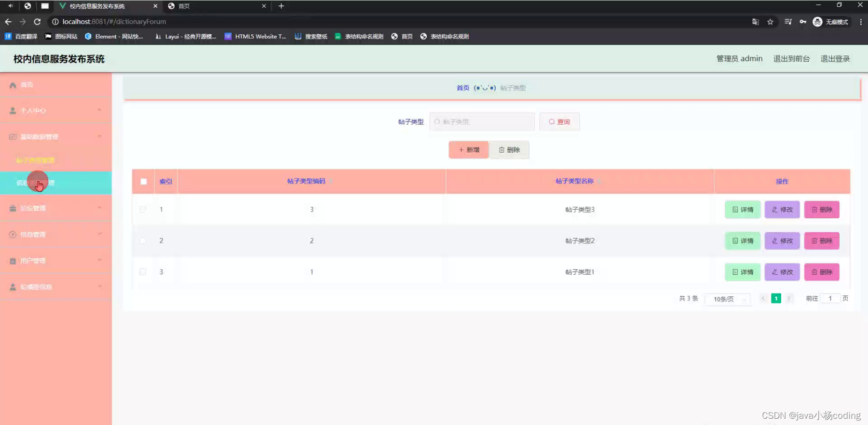Screen dimensions: 868x425
Task: Go forward using browser forward arrow
Action: [x=23, y=22]
